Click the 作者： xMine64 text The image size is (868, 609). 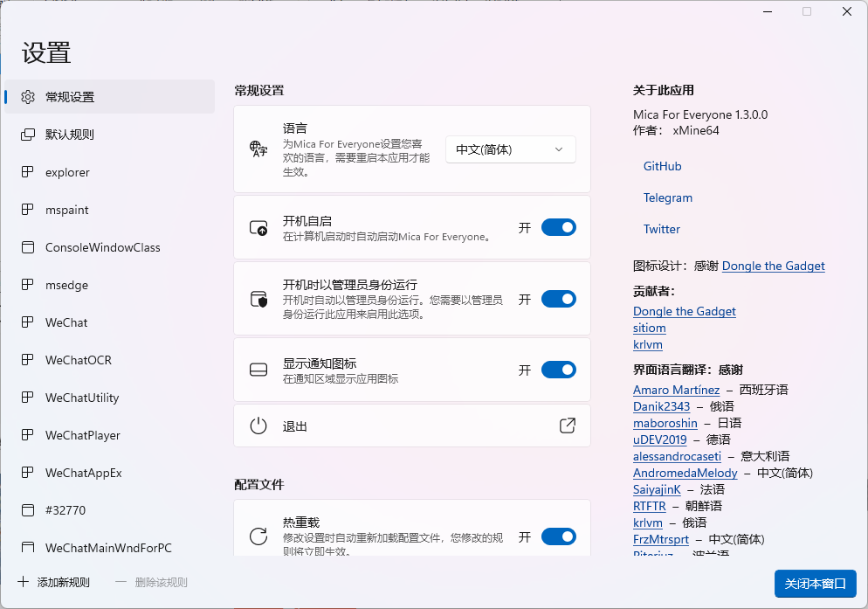[676, 131]
